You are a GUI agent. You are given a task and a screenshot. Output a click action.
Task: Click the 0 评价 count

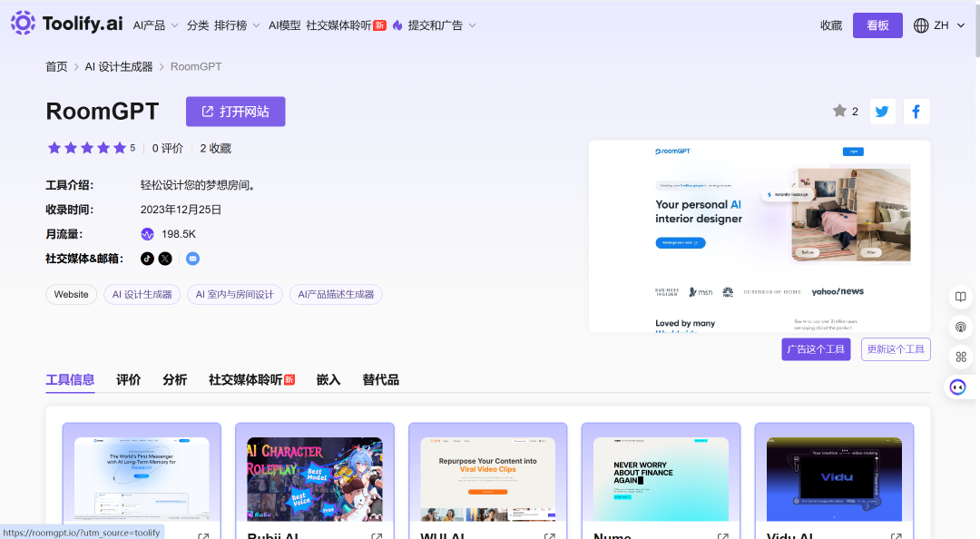pyautogui.click(x=168, y=148)
